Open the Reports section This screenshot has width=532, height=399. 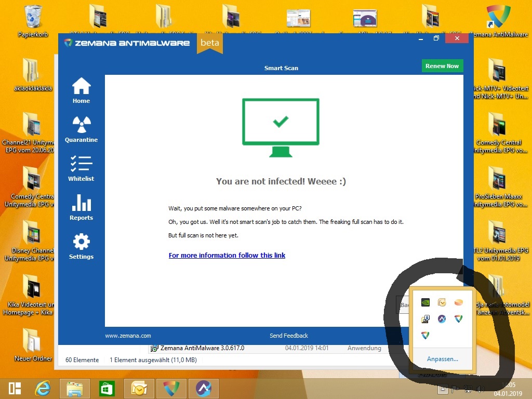coord(81,207)
